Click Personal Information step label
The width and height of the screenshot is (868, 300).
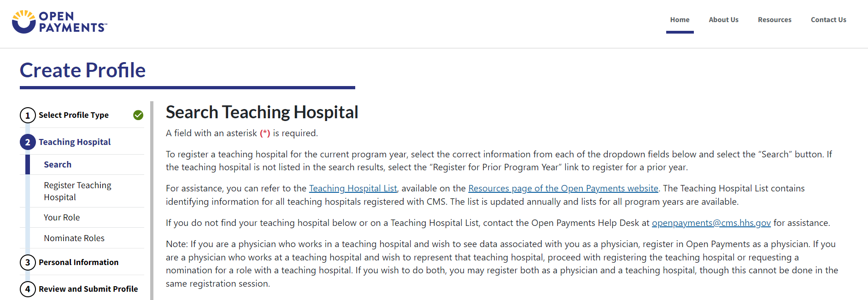coord(78,262)
